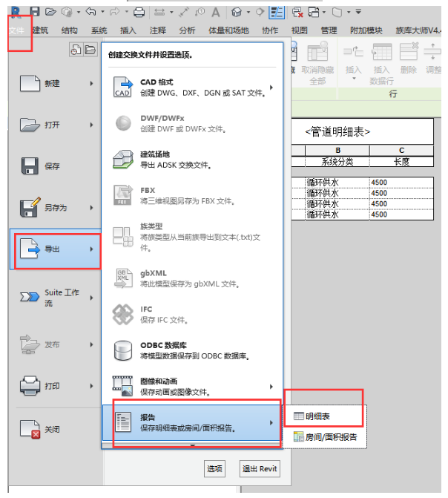Click the Reports document icon
Screen dimensions: 448x498
(x=123, y=422)
